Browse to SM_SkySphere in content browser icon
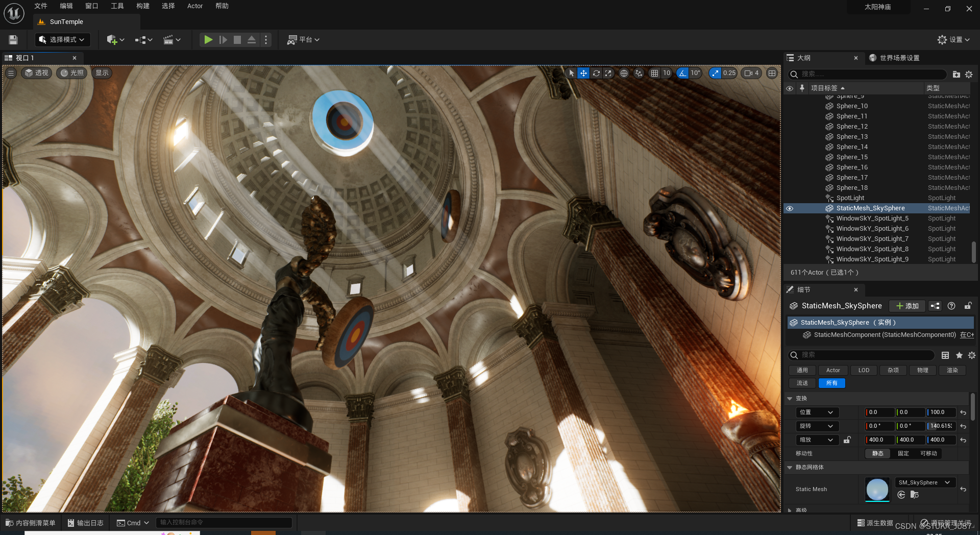The height and width of the screenshot is (535, 980). [914, 495]
